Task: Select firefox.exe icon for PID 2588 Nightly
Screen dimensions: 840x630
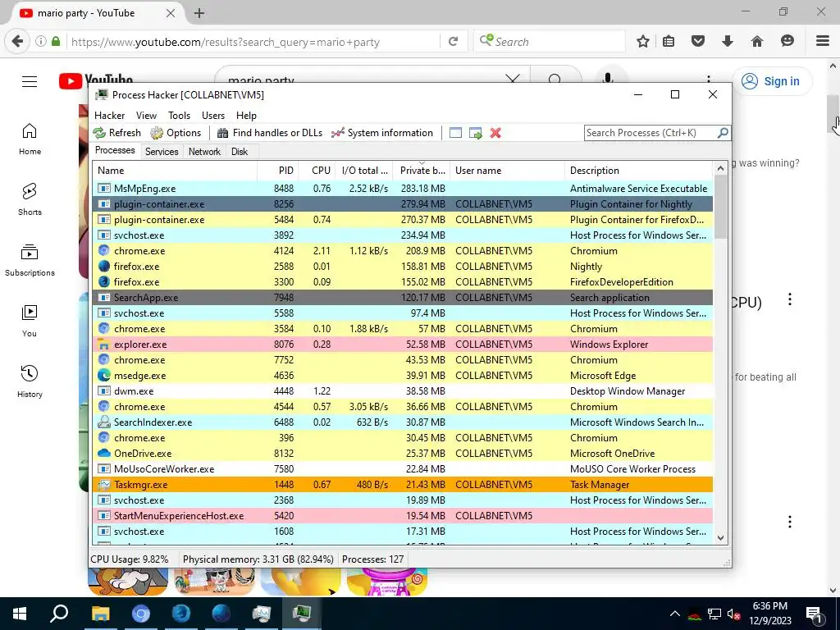Action: (x=104, y=267)
